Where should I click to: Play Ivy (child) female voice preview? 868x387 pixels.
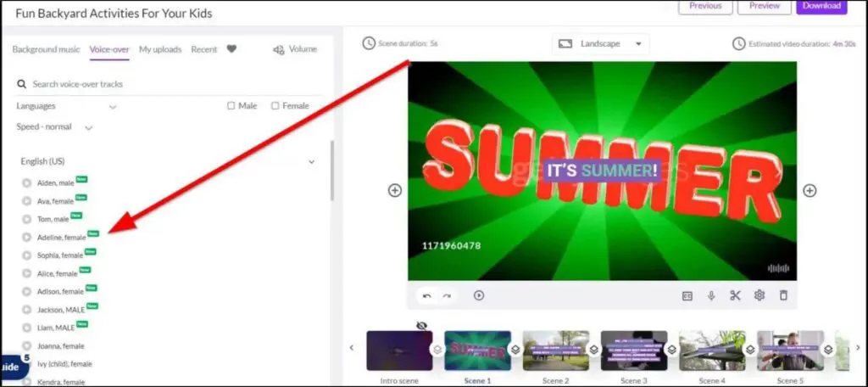pos(26,364)
